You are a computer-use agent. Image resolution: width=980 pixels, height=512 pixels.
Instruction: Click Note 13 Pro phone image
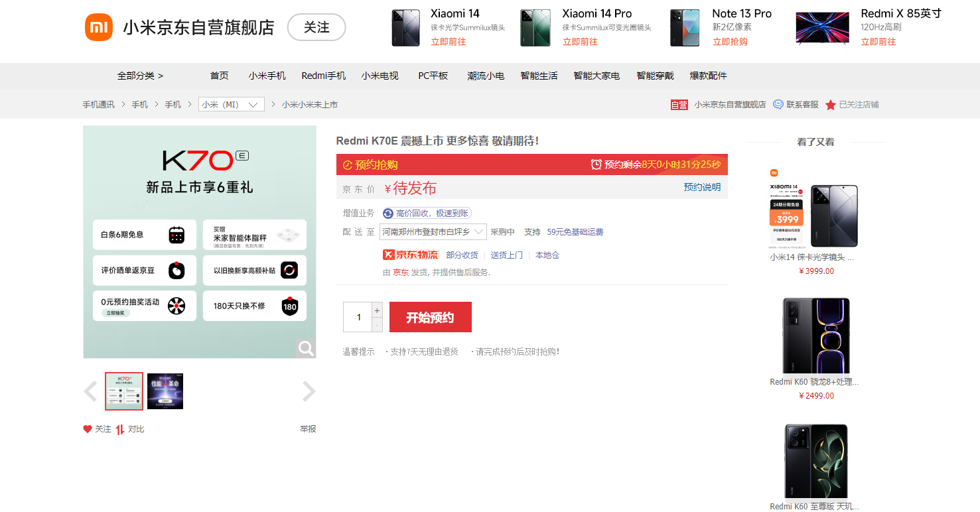[685, 28]
